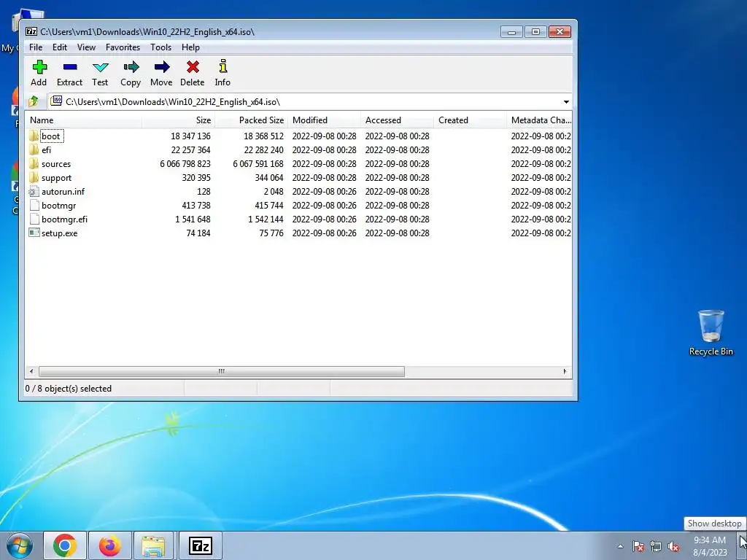Select the boot folder icon
The image size is (747, 560).
point(34,136)
